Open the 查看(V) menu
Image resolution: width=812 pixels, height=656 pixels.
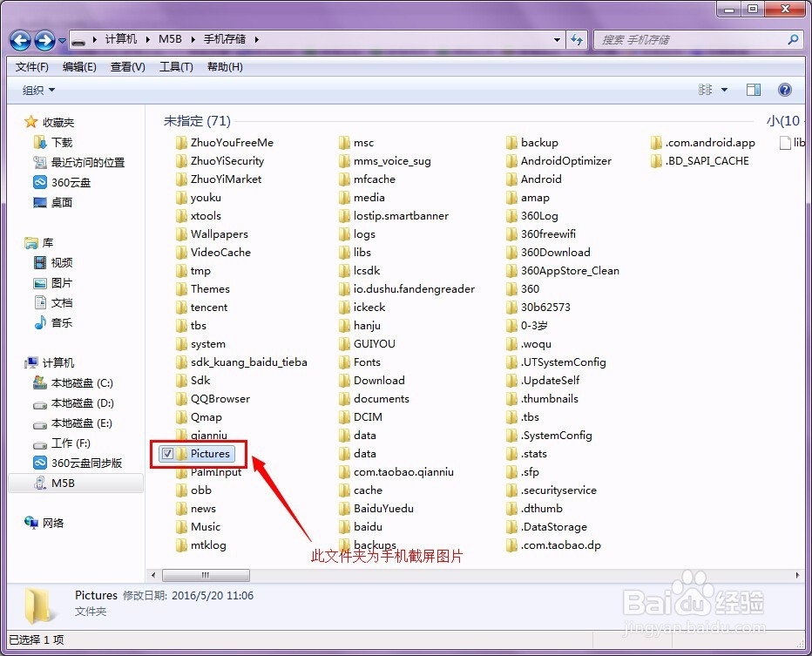click(x=128, y=67)
